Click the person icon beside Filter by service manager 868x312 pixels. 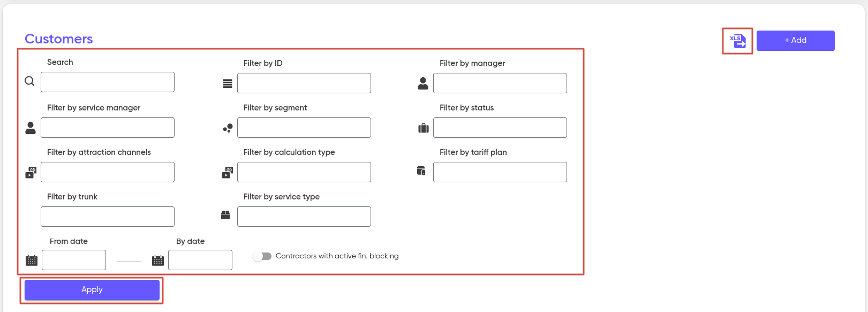(x=31, y=128)
